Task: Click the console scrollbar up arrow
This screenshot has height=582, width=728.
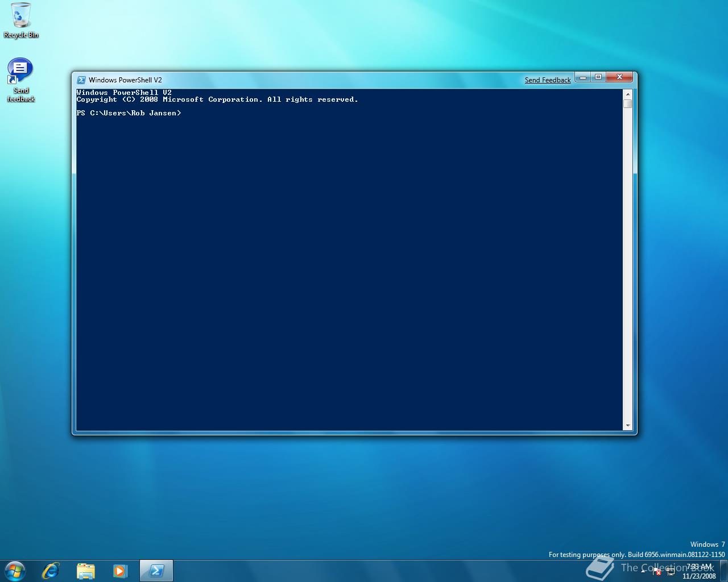Action: [x=628, y=94]
